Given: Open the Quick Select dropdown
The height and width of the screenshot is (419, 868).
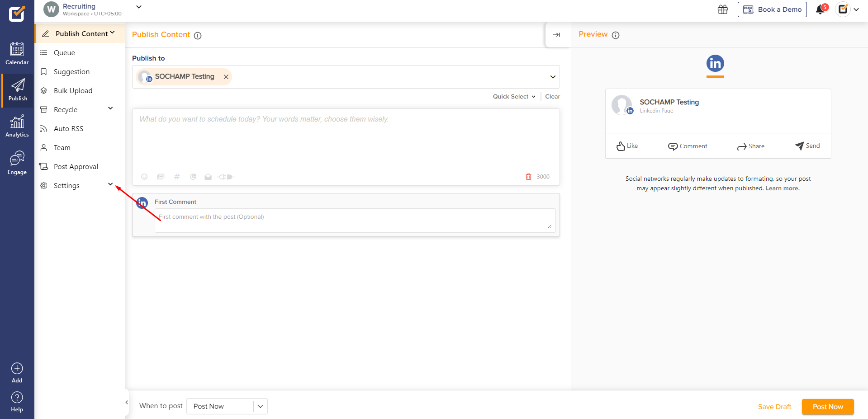Looking at the screenshot, I should click(x=514, y=96).
